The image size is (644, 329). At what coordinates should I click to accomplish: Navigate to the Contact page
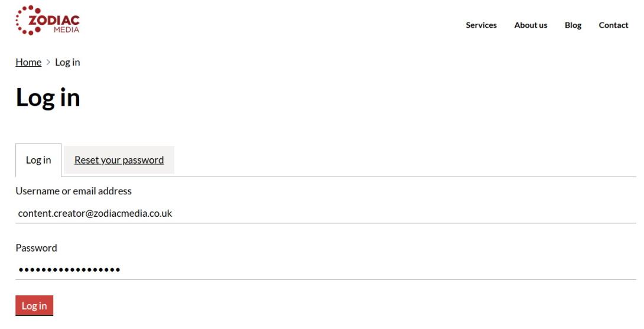(x=613, y=25)
